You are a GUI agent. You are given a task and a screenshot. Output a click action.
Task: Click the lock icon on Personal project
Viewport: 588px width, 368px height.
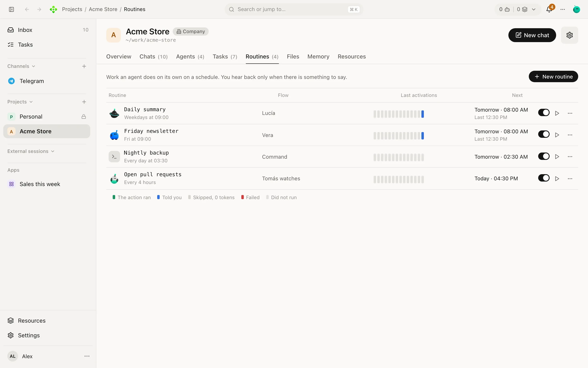point(84,117)
